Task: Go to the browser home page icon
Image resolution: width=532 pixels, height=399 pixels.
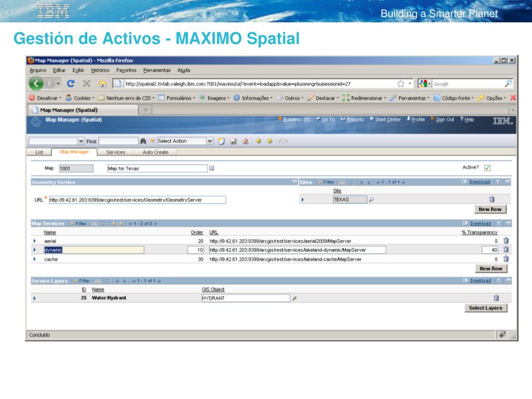Action: point(102,84)
